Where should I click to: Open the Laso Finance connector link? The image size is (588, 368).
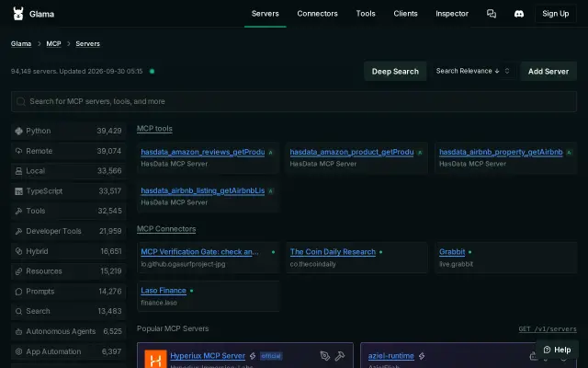[x=164, y=291]
